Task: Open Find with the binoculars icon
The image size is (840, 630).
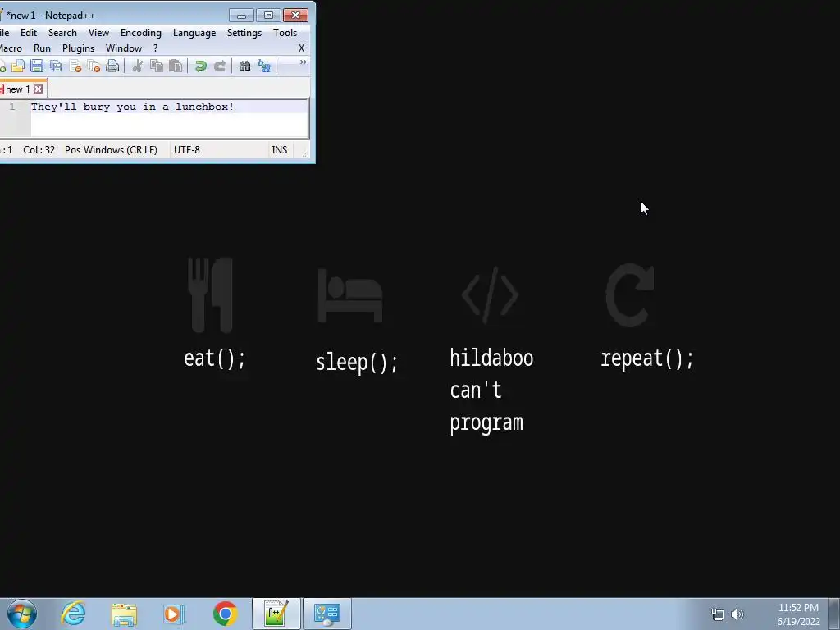Action: point(244,66)
